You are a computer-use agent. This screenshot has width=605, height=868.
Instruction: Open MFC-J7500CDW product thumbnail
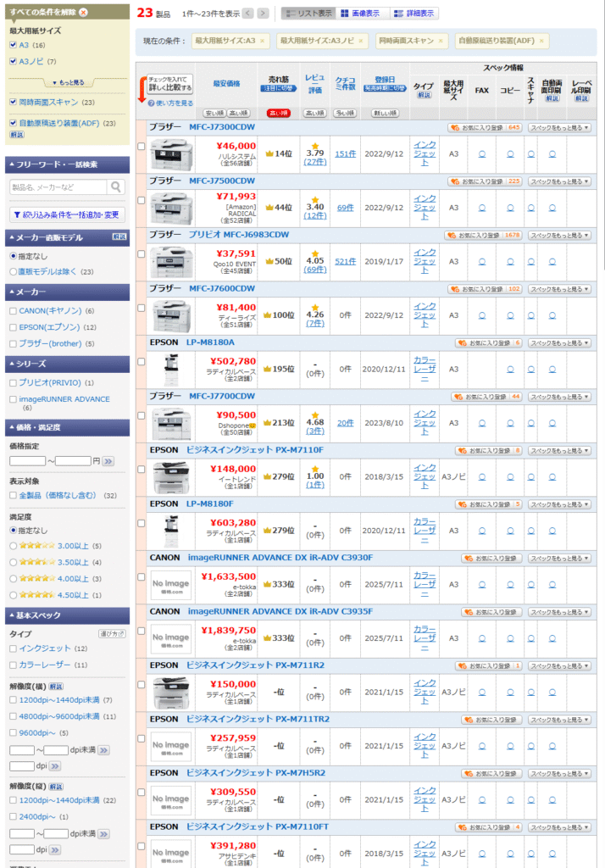click(172, 209)
